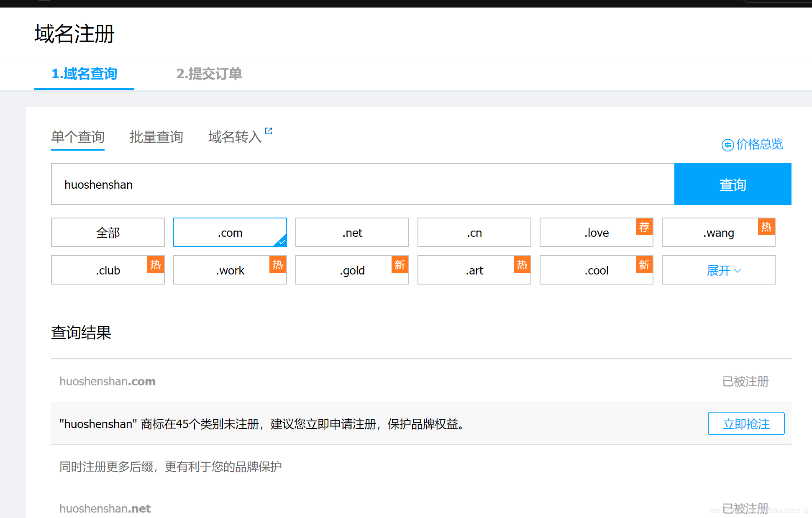Toggle the .gold domain option
Screen dimensions: 812x518
click(x=351, y=271)
